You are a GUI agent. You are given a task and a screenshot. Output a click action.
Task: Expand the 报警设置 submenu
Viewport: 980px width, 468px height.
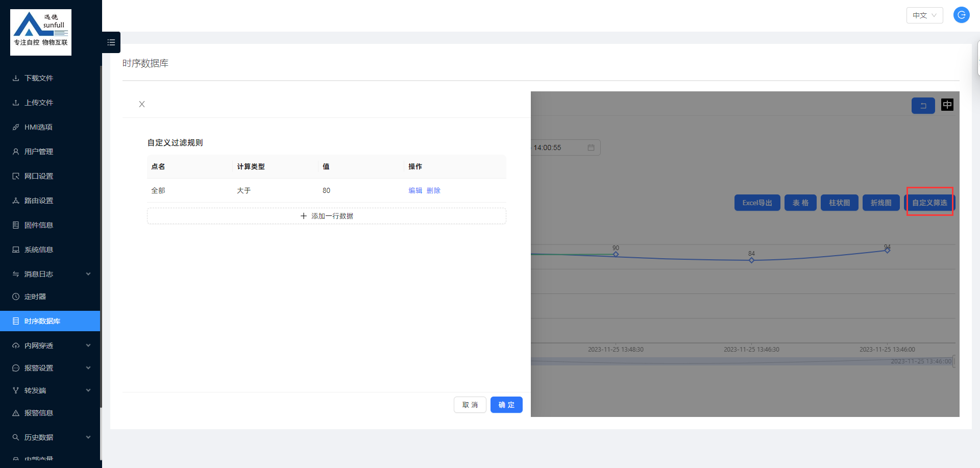(88, 368)
